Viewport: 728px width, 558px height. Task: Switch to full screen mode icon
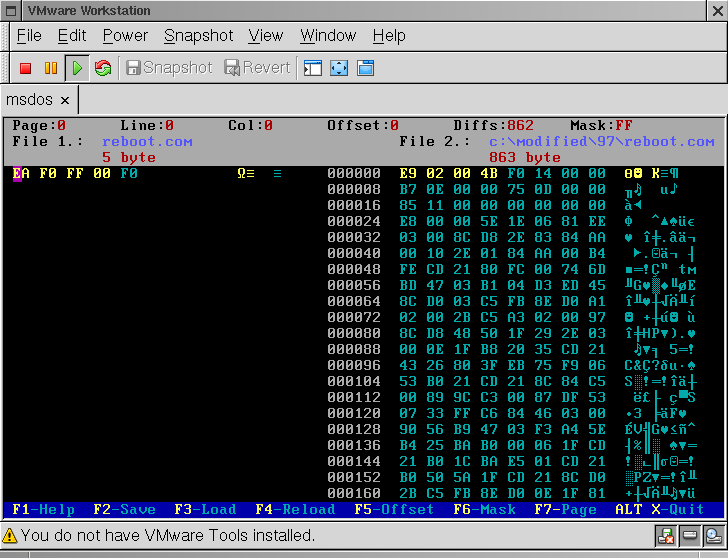[x=339, y=68]
